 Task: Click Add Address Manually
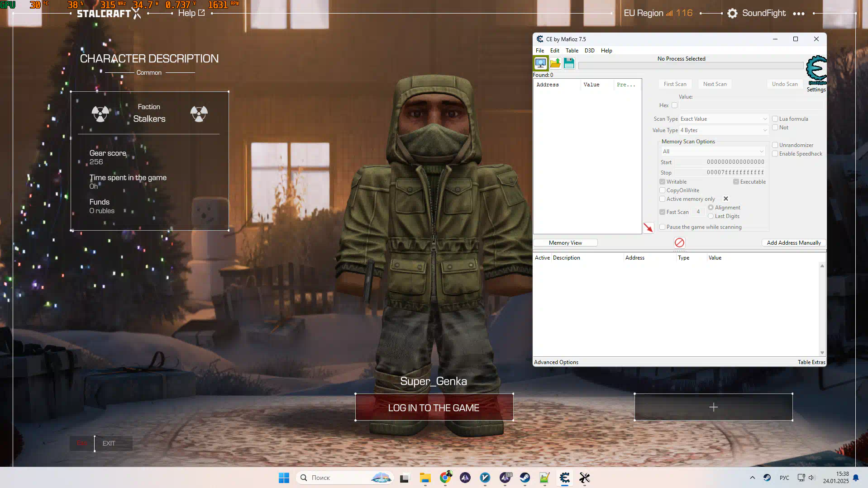point(794,243)
